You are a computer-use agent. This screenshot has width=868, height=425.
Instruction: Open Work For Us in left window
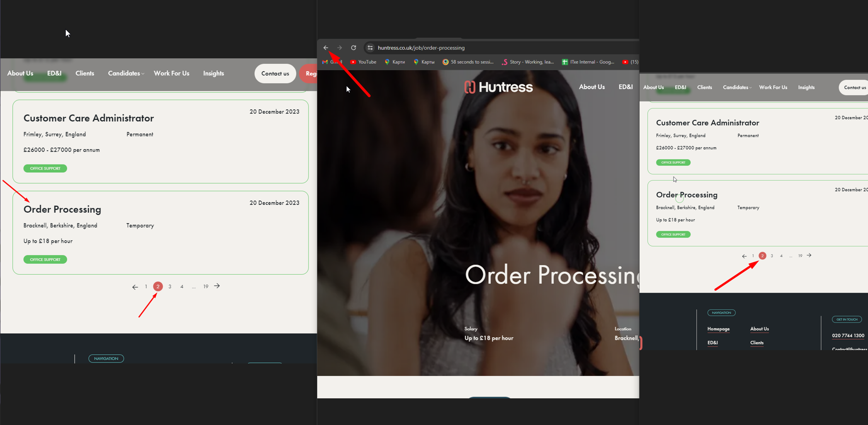click(171, 74)
